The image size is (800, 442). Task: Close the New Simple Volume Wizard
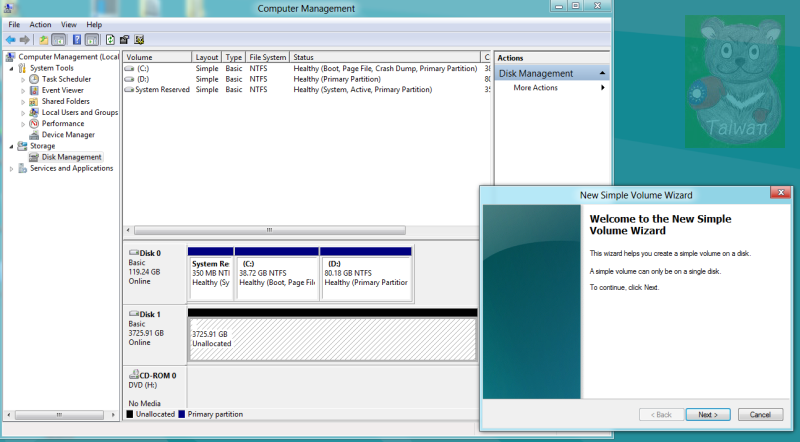[x=781, y=192]
